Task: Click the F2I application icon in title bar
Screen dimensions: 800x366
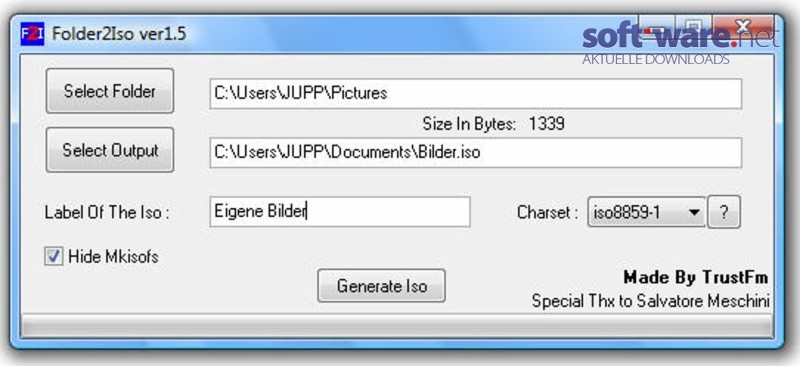Action: [32, 34]
